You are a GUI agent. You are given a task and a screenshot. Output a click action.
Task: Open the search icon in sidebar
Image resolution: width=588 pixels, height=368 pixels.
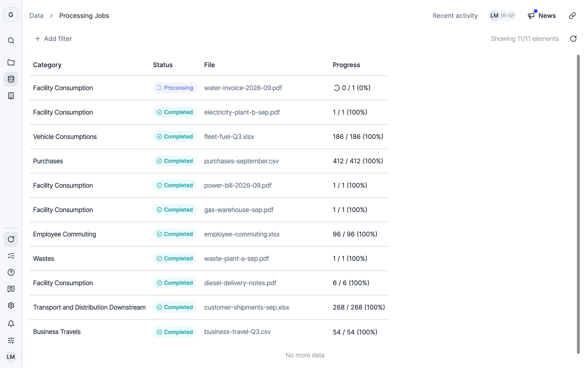[11, 41]
